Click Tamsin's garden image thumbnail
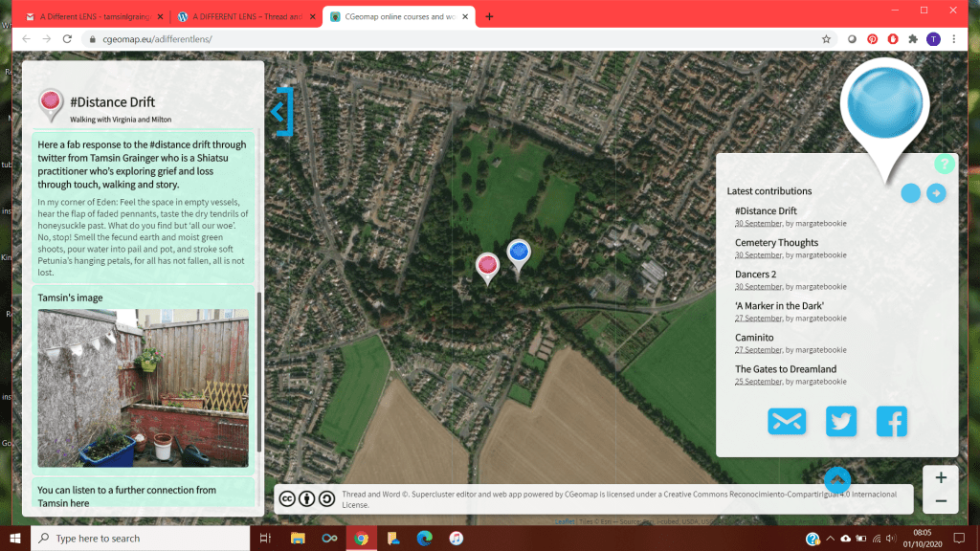980x551 pixels. click(x=143, y=387)
